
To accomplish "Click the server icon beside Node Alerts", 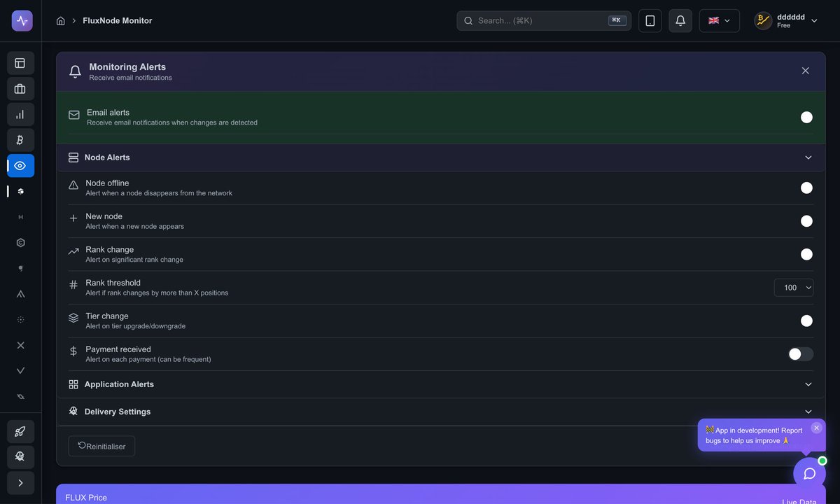I will coord(73,157).
